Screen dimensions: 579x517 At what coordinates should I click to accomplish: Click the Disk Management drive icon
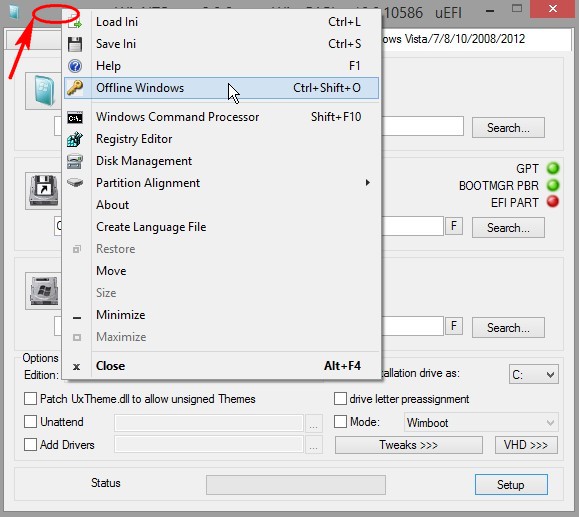tap(75, 161)
